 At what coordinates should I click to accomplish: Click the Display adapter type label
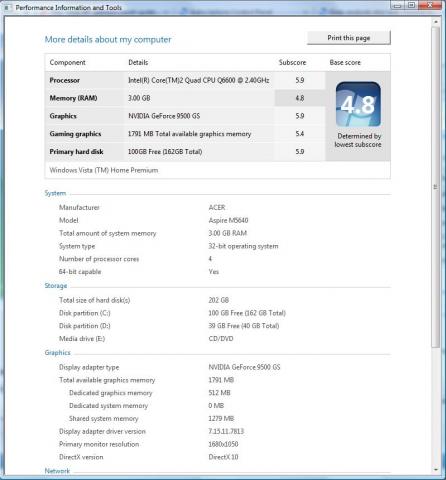point(89,367)
